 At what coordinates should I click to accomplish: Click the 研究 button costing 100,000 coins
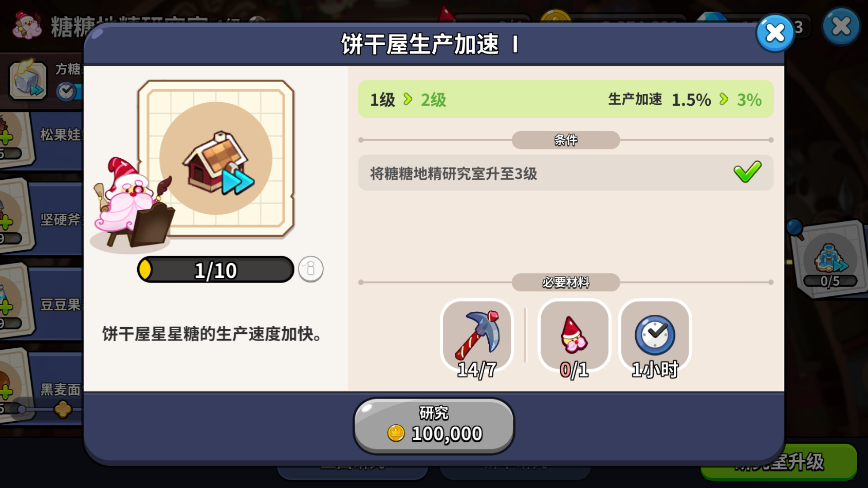[434, 426]
